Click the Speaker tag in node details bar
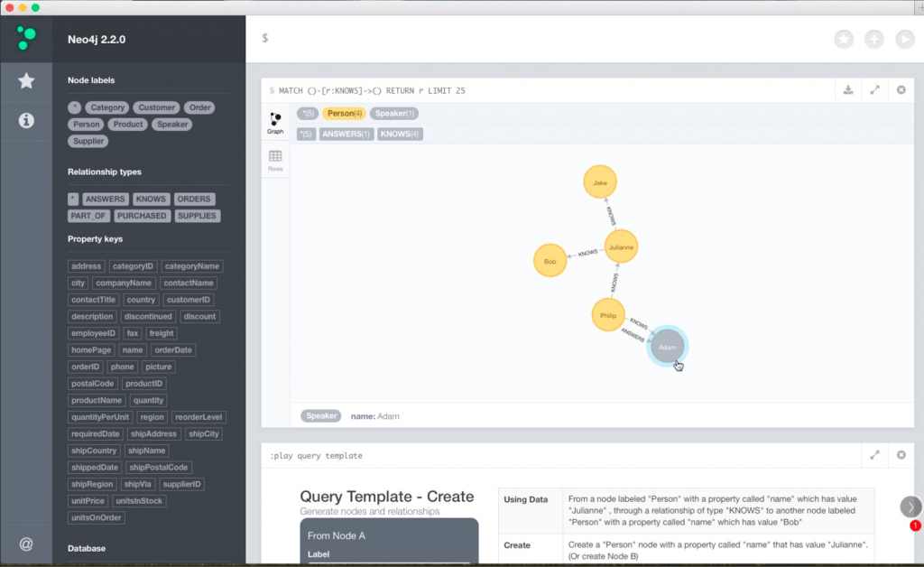924x567 pixels. (x=321, y=415)
